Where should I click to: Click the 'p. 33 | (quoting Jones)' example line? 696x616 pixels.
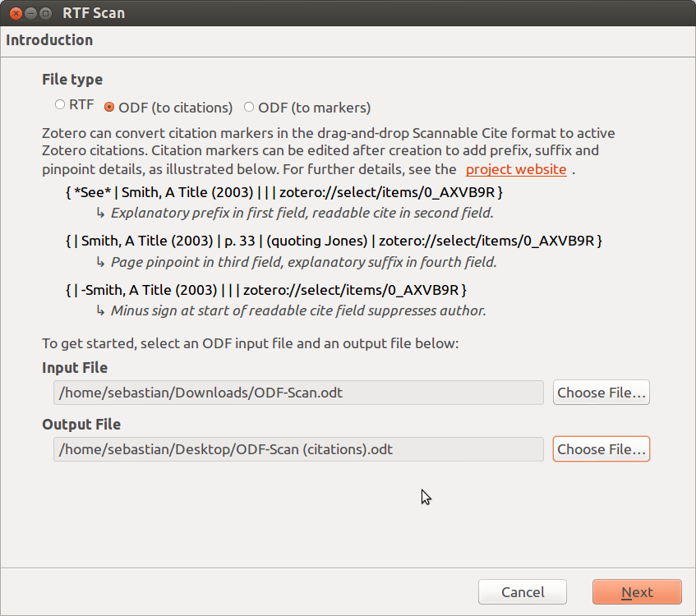point(334,241)
